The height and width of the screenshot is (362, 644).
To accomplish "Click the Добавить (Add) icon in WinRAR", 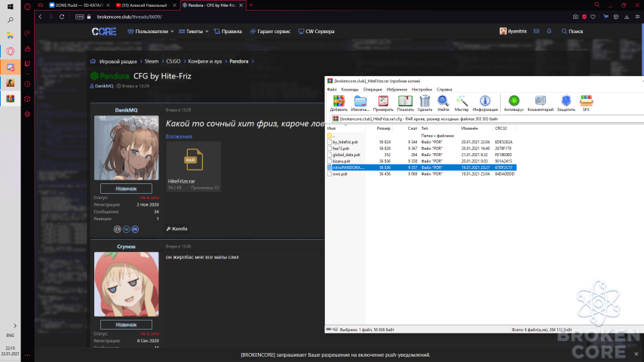I will click(339, 103).
